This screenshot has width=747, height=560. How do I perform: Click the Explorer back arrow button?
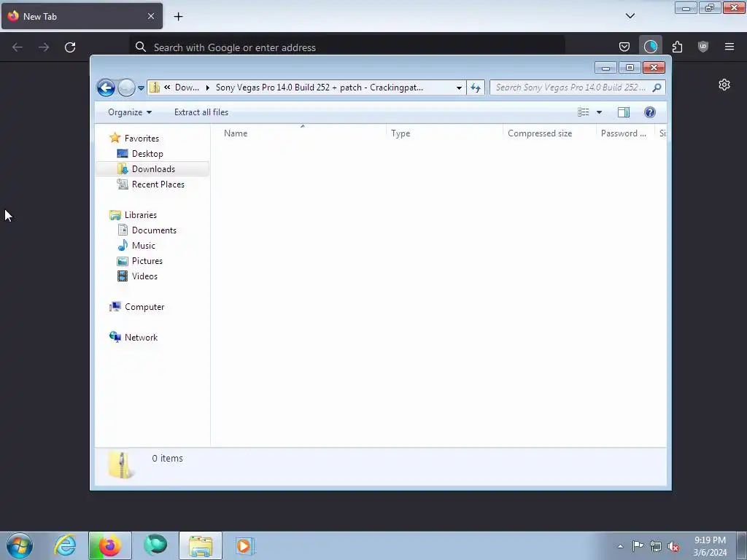coord(106,87)
